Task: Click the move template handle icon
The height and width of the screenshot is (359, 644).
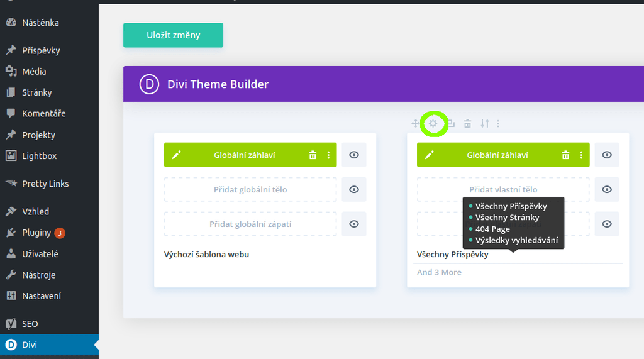Action: (x=416, y=123)
